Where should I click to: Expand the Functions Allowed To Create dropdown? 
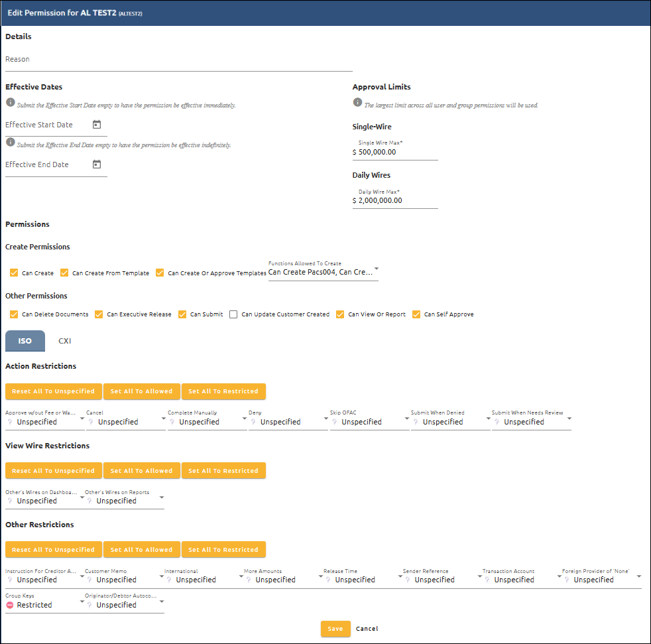[376, 269]
